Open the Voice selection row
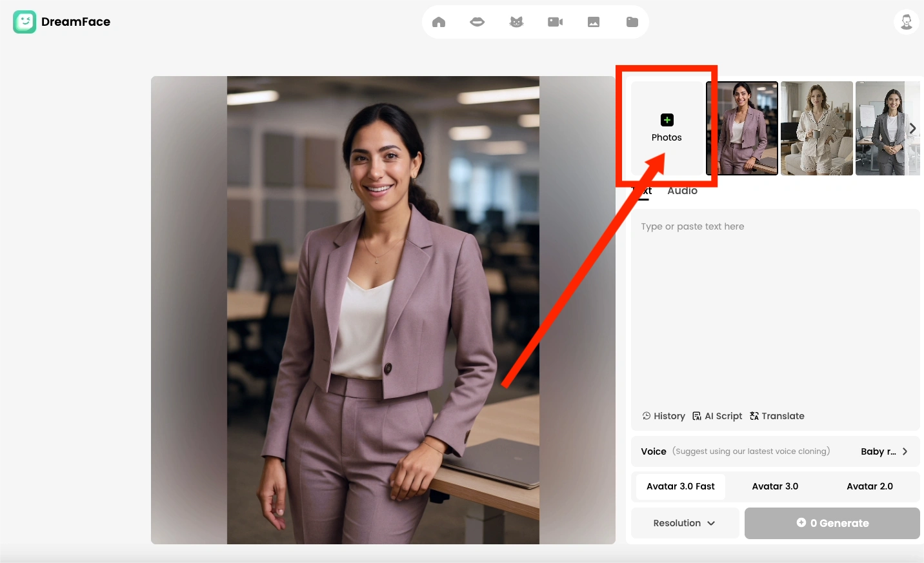Screen dimensions: 924x563 (x=774, y=451)
